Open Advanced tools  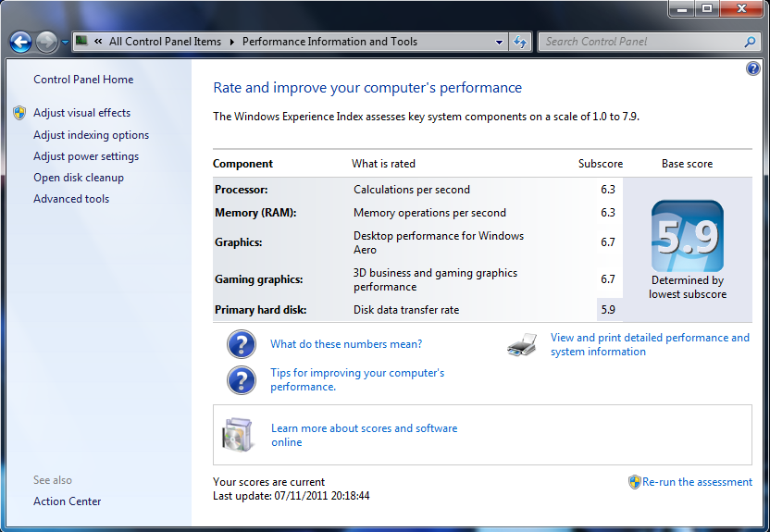[71, 199]
